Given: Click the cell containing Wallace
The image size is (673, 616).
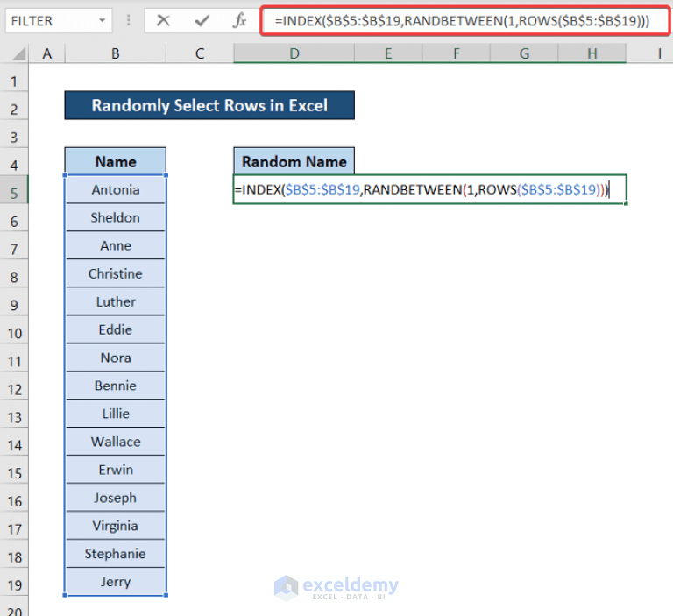Looking at the screenshot, I should coord(116,442).
